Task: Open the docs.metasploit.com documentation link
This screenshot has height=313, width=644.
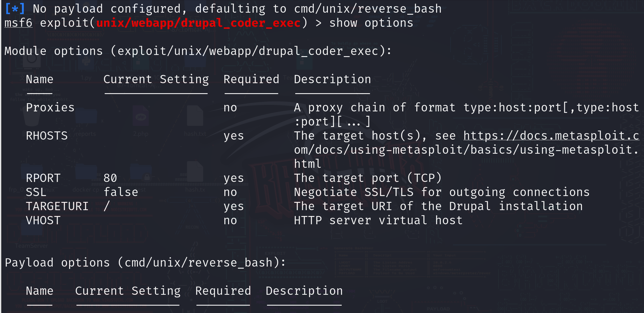Action: click(551, 136)
